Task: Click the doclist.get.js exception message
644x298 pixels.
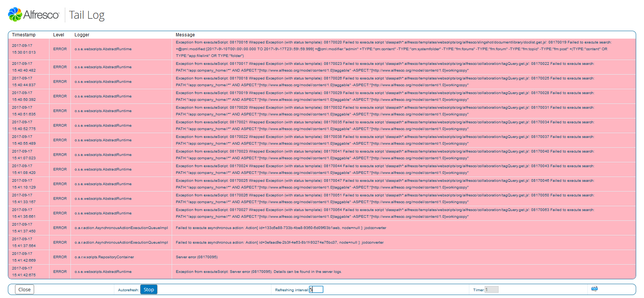Action: (394, 49)
